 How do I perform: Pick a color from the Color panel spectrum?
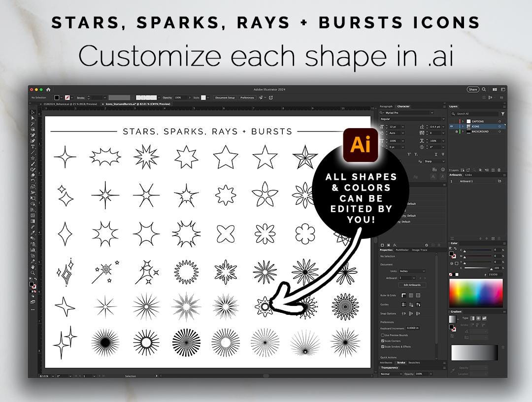coord(476,292)
